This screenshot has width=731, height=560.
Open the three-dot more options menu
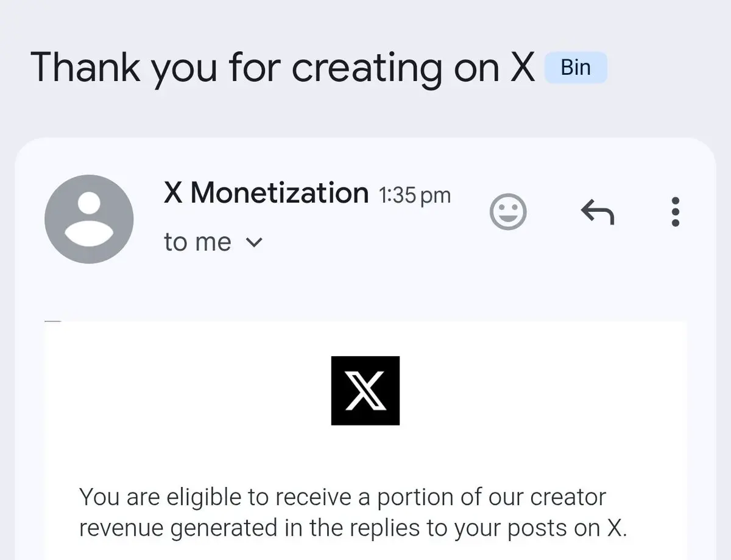click(675, 212)
